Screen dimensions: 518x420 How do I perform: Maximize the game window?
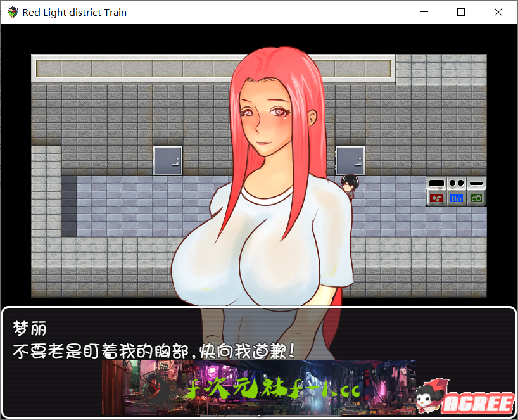pyautogui.click(x=461, y=12)
